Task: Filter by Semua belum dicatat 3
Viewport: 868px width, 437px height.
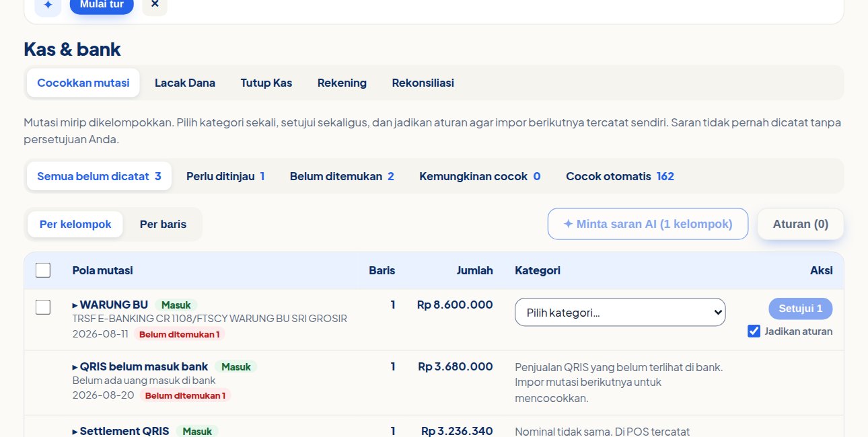Action: click(x=99, y=176)
